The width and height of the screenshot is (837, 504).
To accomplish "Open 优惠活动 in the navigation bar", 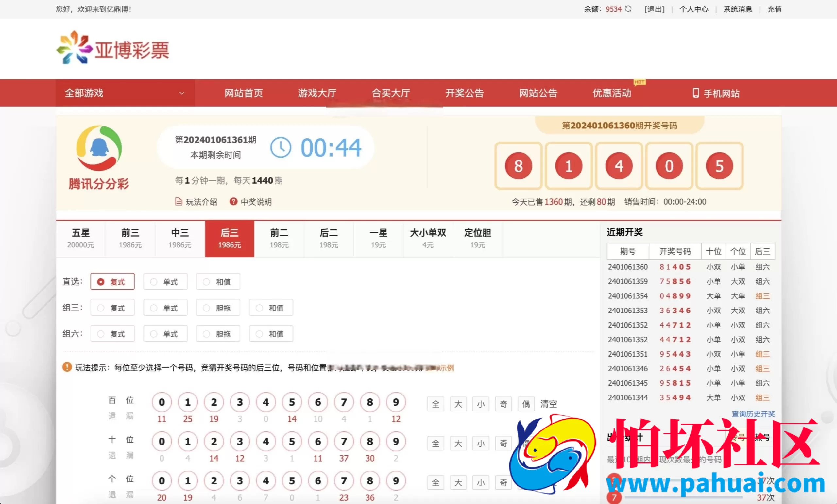I will tap(612, 93).
